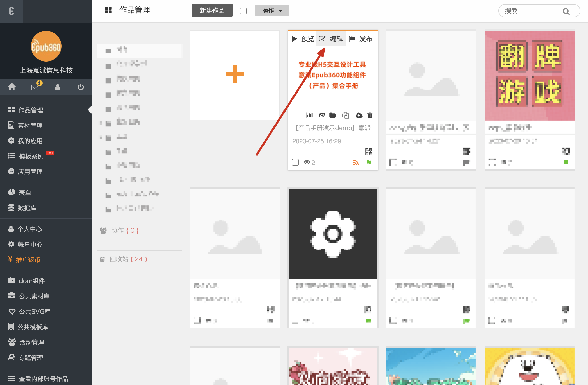Click the 作品管理 arrow indicator in the sidebar
Viewport: 588px width, 385px height.
click(90, 110)
